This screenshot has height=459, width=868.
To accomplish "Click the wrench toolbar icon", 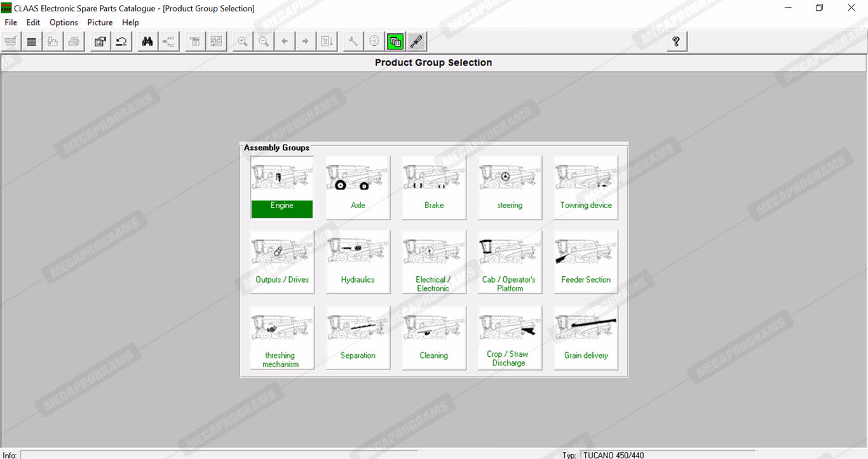I will click(353, 42).
